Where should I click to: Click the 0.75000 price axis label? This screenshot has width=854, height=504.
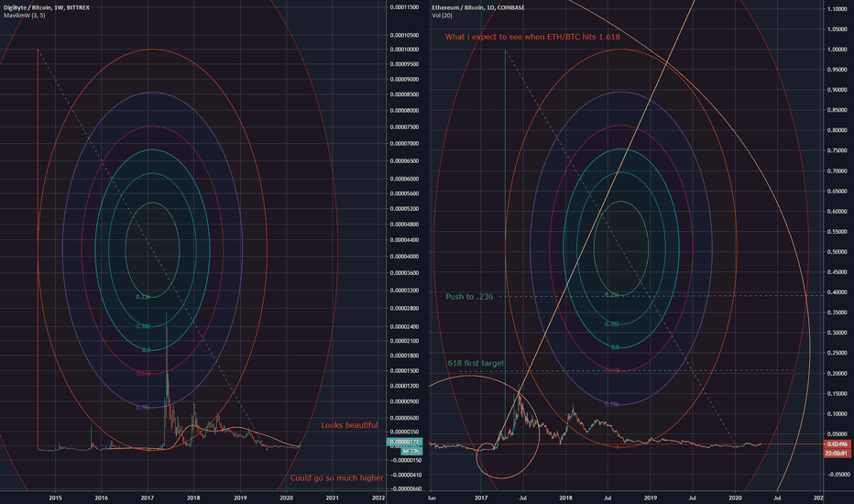pos(838,150)
